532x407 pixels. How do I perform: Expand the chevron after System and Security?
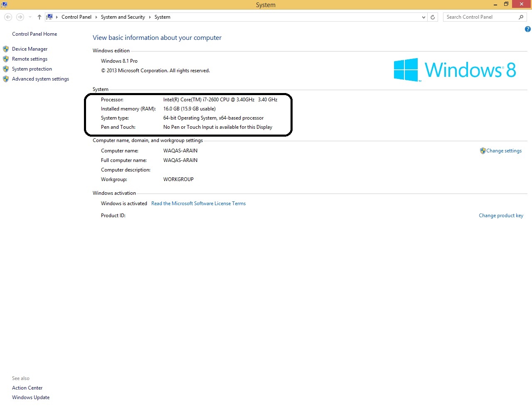[x=150, y=17]
